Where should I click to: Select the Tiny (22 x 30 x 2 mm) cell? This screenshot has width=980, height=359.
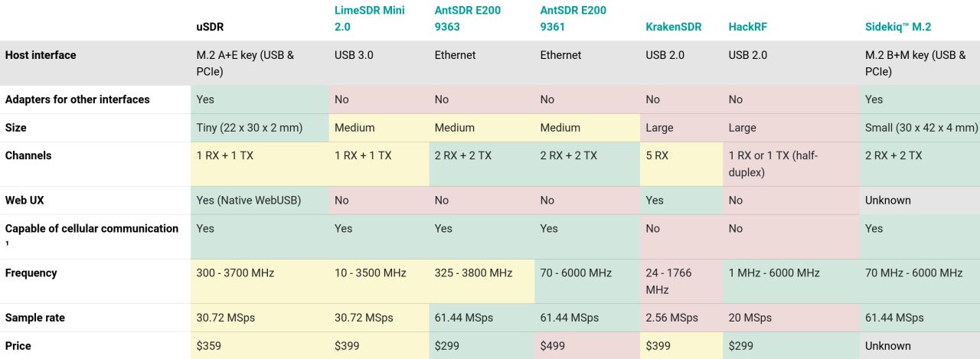[x=260, y=128]
